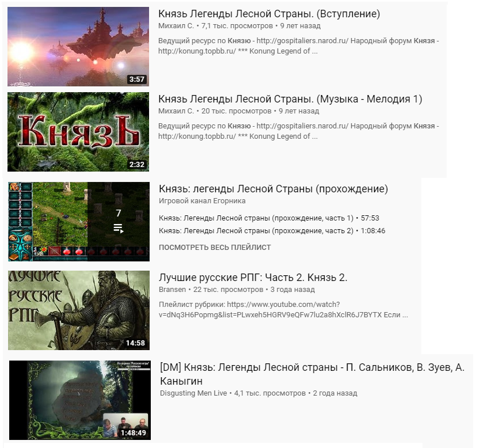
Task: Click the '2 года назад' upload date text
Action: (x=335, y=393)
